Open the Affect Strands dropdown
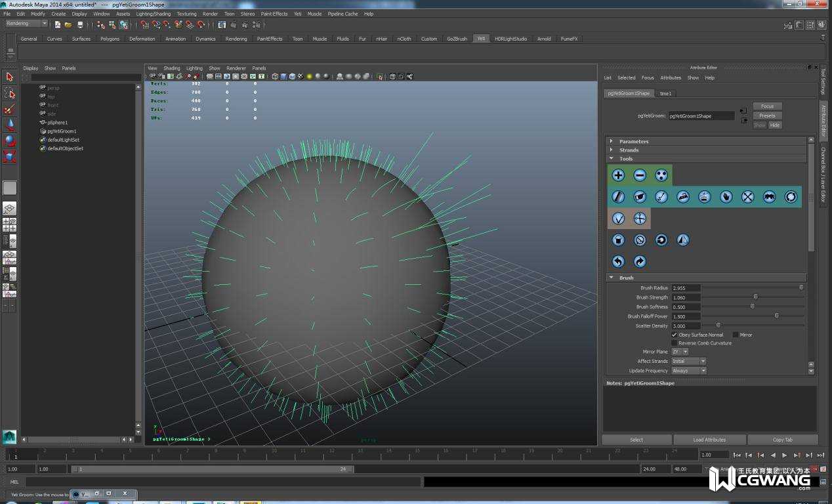The width and height of the screenshot is (832, 504). pyautogui.click(x=688, y=362)
